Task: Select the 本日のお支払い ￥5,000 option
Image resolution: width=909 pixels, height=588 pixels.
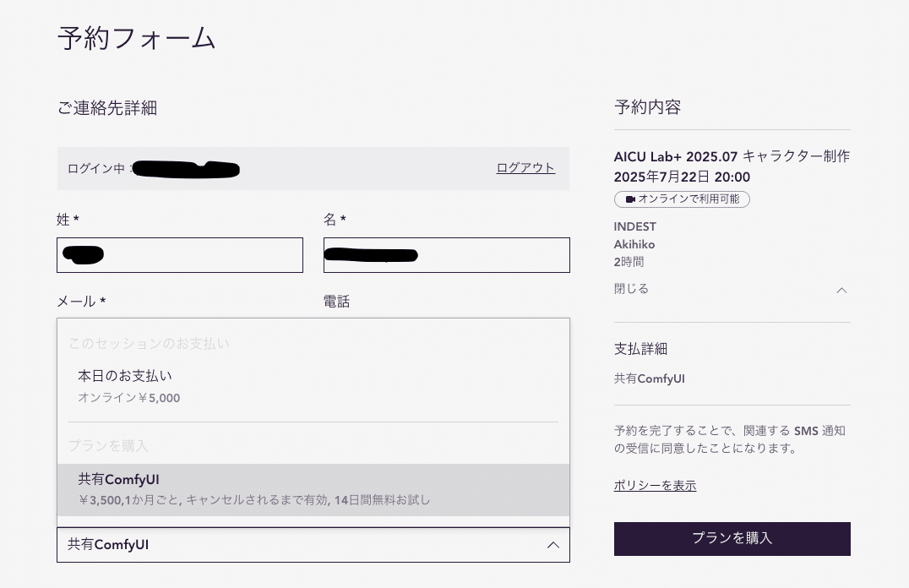Action: pos(313,386)
